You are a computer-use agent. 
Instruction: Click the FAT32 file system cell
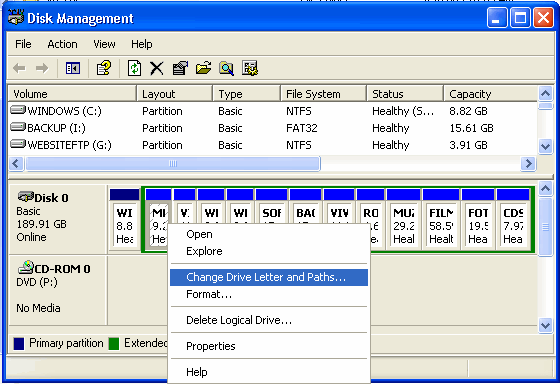[301, 128]
